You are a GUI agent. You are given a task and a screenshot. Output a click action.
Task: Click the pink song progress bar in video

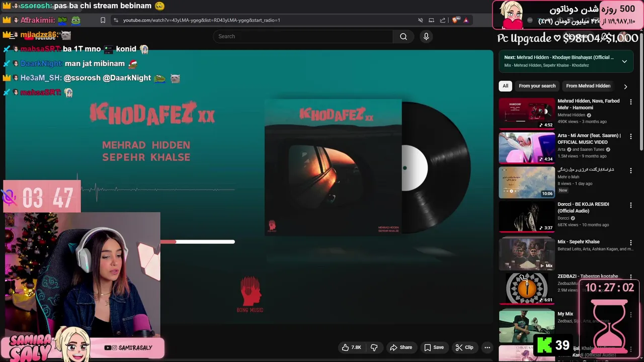(197, 242)
